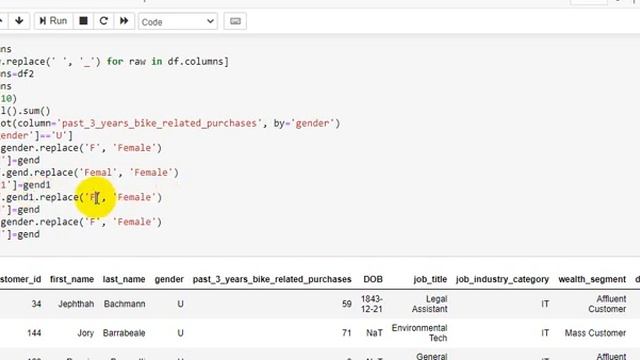Click the Jory first name cell
Image resolution: width=640 pixels, height=360 pixels.
[86, 333]
